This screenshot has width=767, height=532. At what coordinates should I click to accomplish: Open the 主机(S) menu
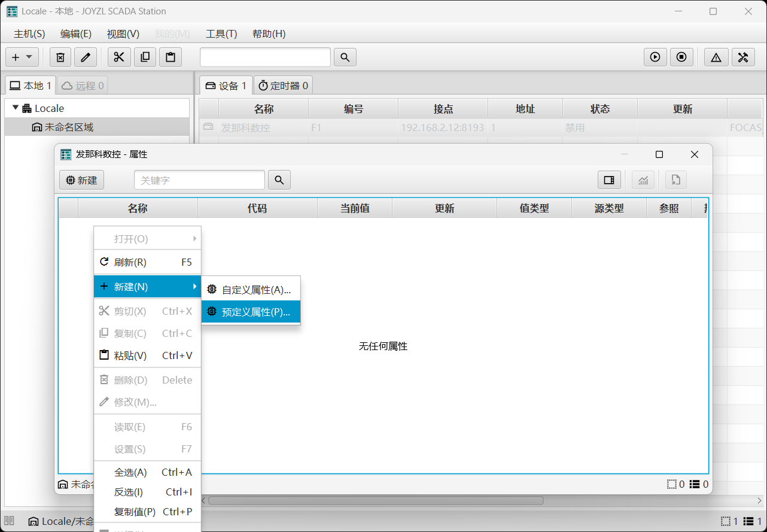(29, 34)
